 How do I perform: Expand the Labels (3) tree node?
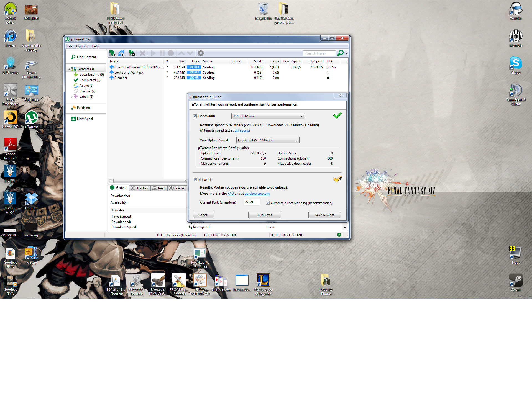[72, 97]
